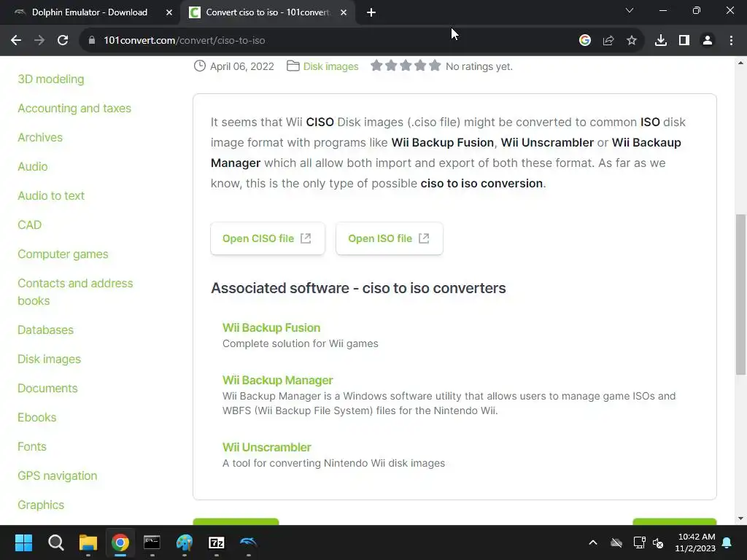
Task: Open the Windows Start menu
Action: 23,542
